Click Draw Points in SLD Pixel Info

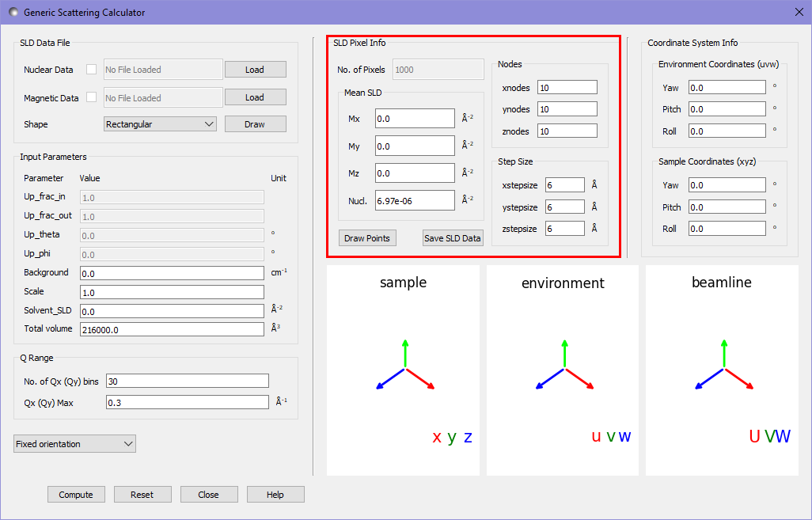point(366,237)
